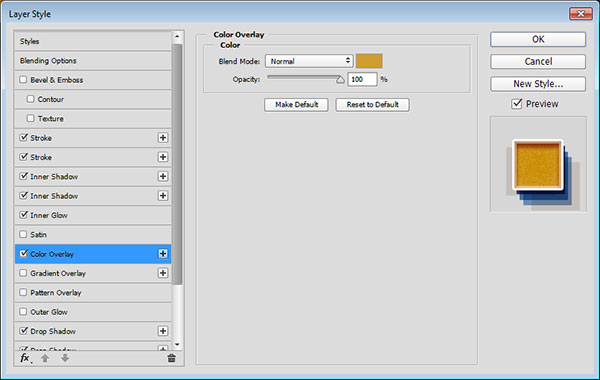Click the New Style... button
The width and height of the screenshot is (600, 380).
coord(538,84)
